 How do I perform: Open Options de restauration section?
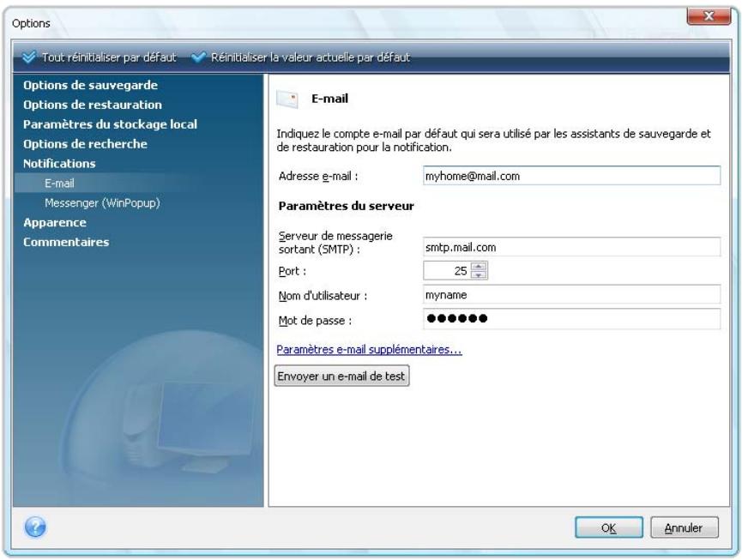point(93,105)
